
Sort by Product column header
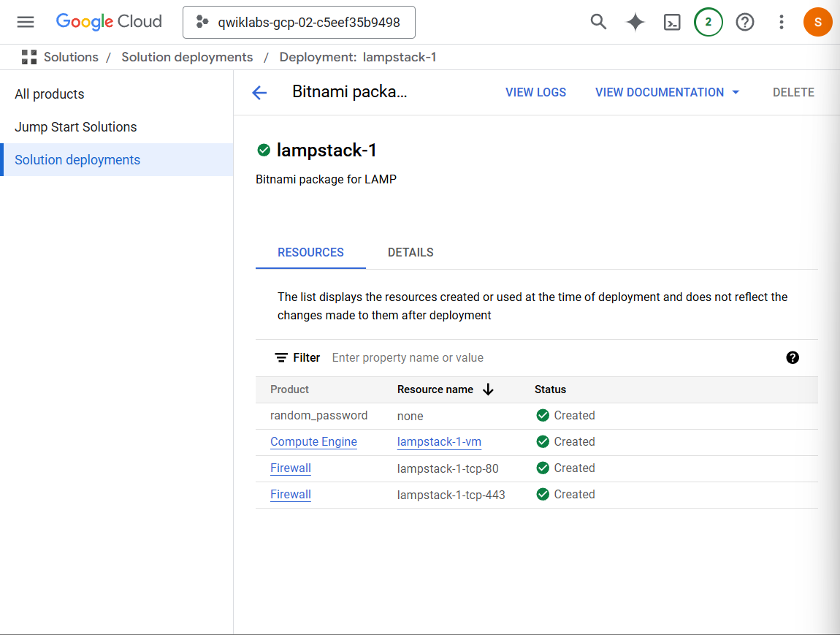(289, 389)
